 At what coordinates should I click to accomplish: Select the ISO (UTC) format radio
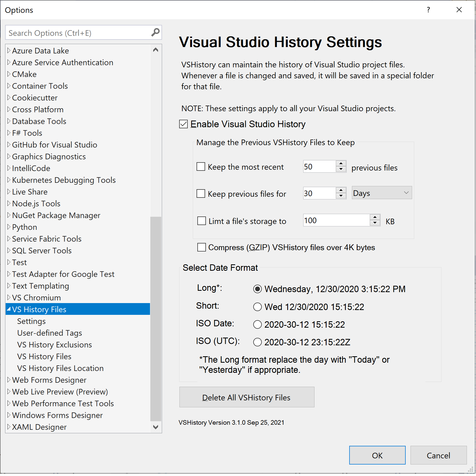coord(258,342)
